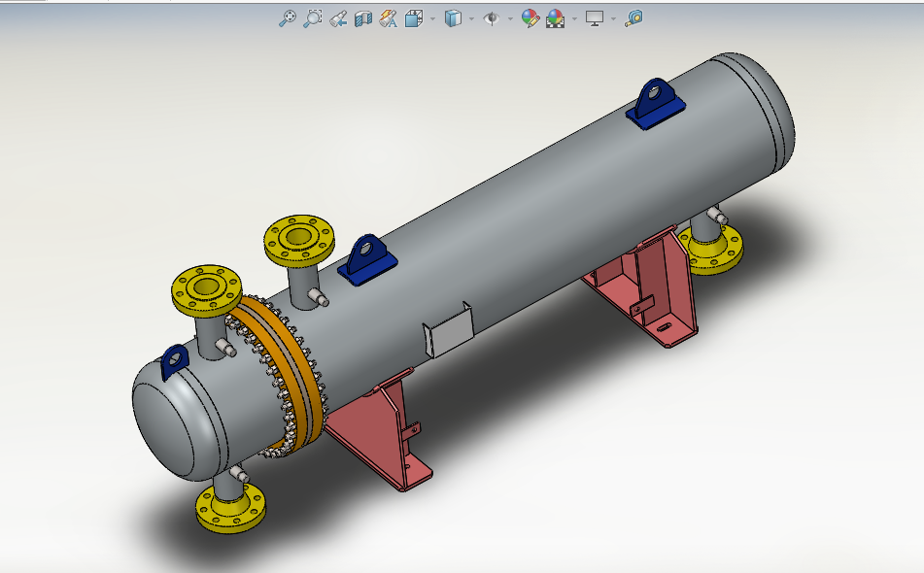This screenshot has width=924, height=573.
Task: Open the Display Style dropdown arrow
Action: [471, 18]
